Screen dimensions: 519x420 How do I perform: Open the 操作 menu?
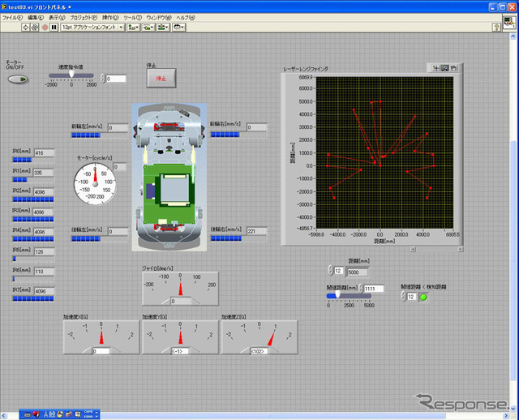pyautogui.click(x=110, y=18)
